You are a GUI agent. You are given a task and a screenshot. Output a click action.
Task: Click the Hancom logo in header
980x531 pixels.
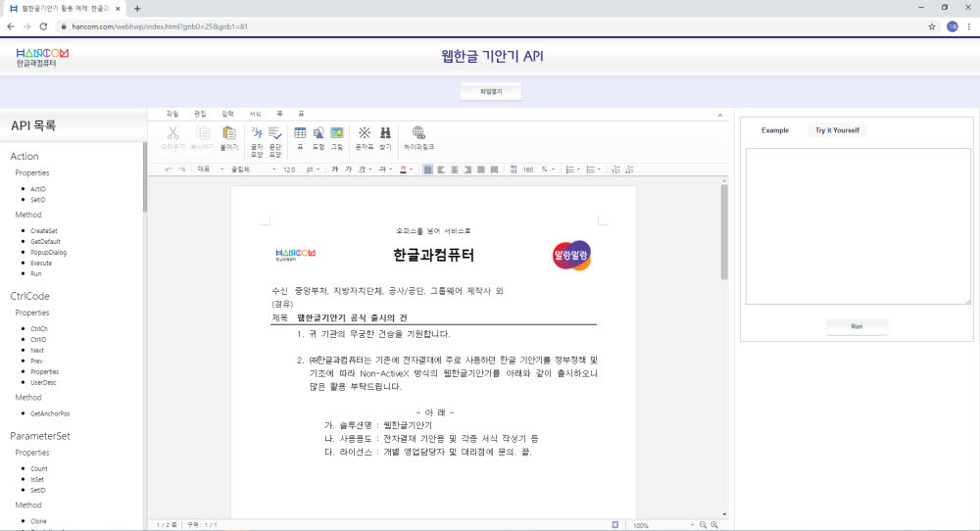[x=42, y=58]
